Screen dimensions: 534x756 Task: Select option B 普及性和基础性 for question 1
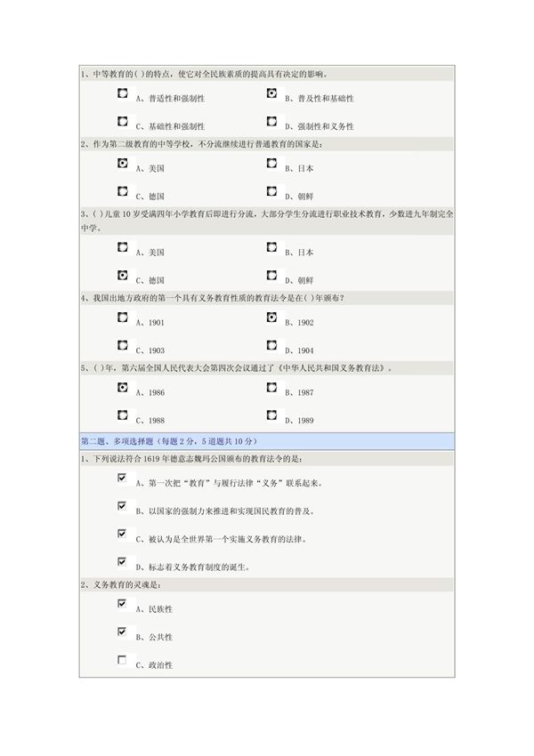tap(273, 94)
